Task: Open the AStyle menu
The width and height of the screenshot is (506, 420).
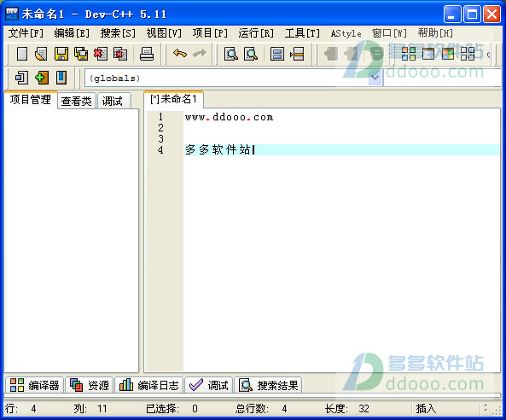Action: (x=346, y=33)
